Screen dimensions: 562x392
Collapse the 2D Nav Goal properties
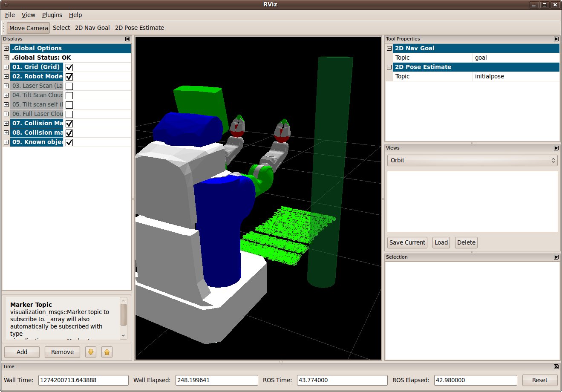(389, 49)
